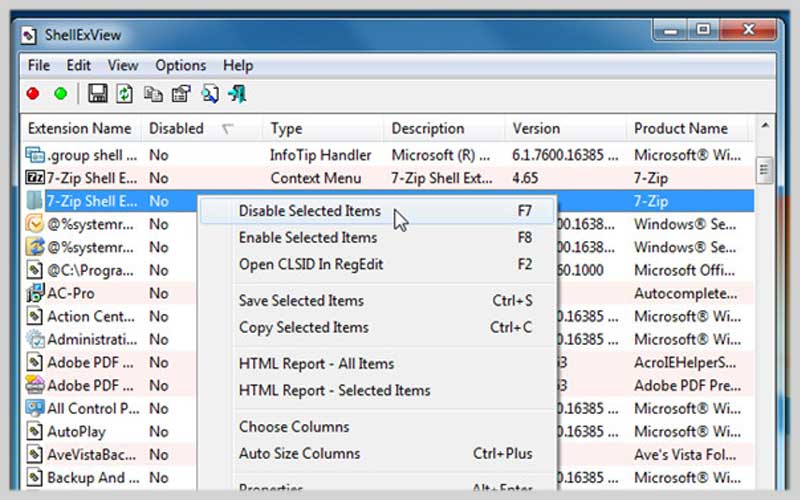Click the @C:\Progra... row icon

click(x=35, y=270)
